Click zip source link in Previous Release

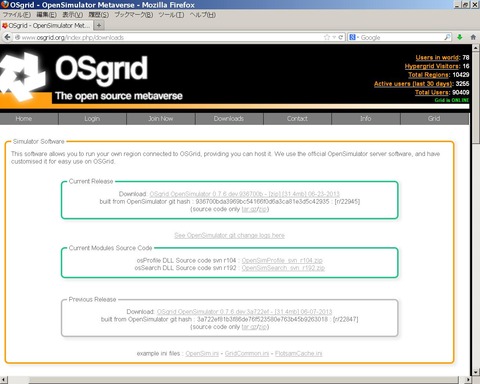[263, 327]
